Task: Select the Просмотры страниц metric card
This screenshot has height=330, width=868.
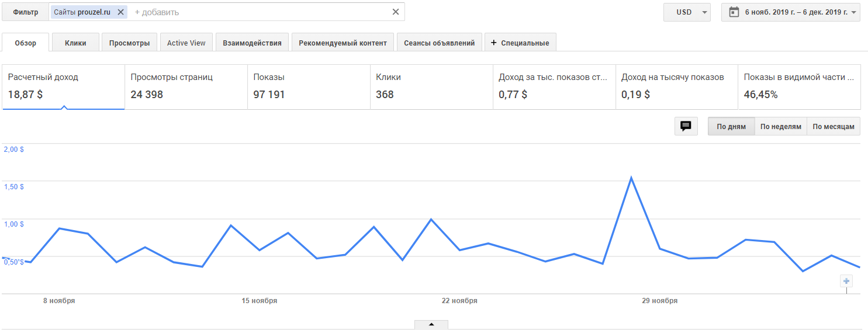Action: 186,86
